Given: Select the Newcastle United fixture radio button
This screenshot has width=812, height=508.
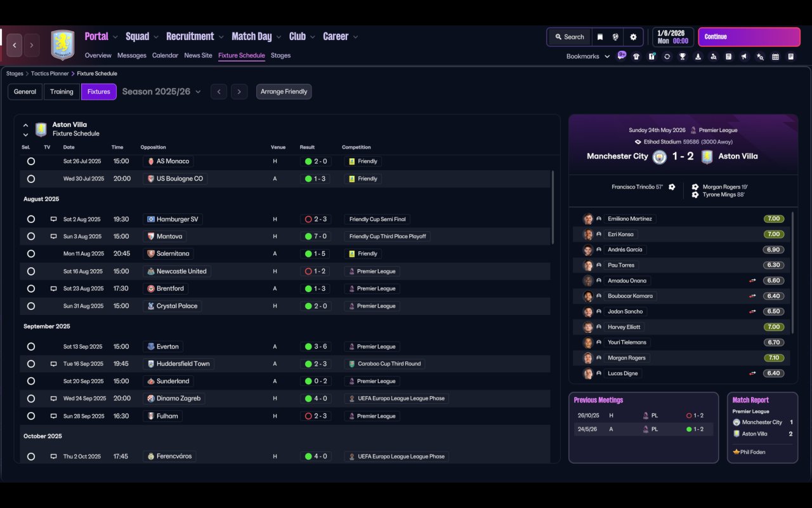Looking at the screenshot, I should tap(30, 271).
